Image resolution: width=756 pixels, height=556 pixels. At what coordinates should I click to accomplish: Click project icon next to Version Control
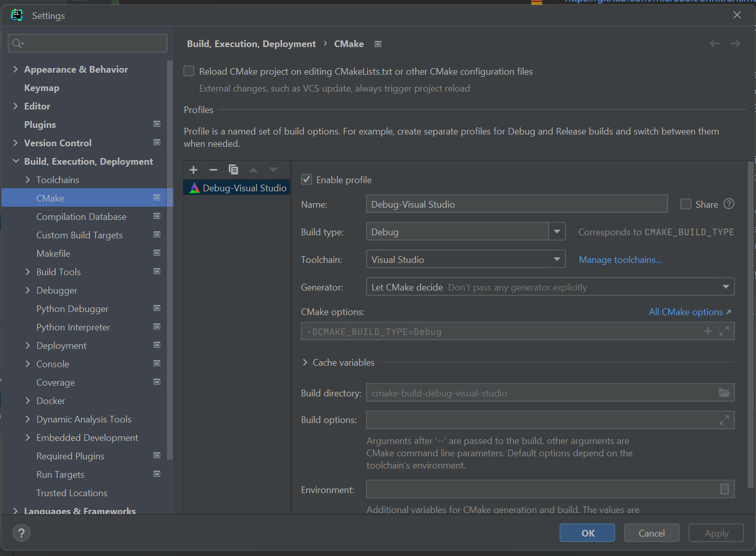point(157,142)
